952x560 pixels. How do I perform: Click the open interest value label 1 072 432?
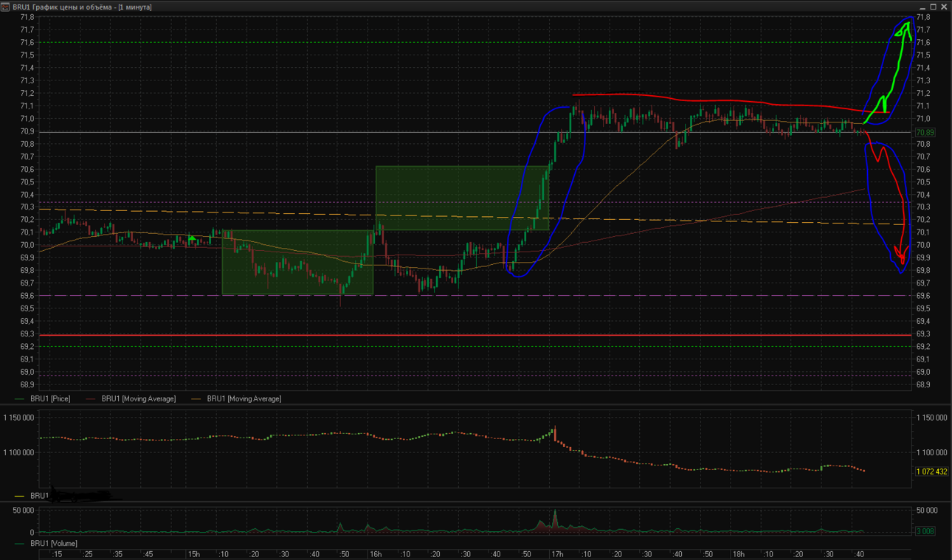click(x=931, y=471)
